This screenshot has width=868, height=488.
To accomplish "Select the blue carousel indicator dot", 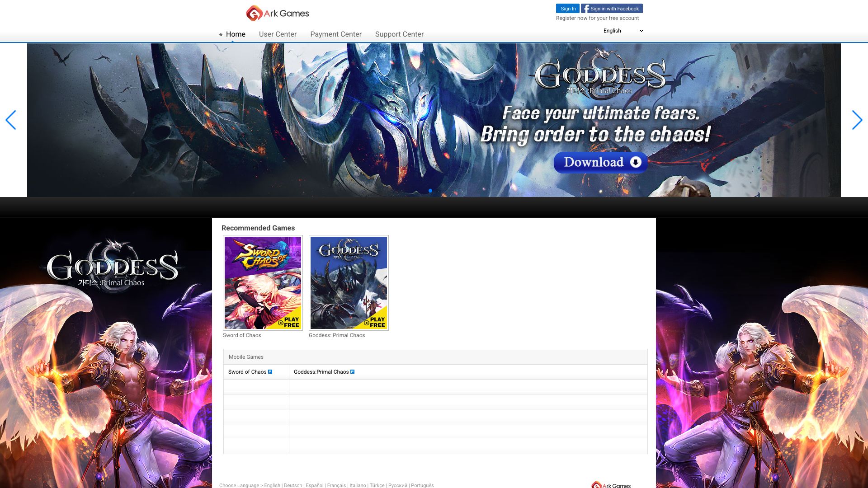I will [x=430, y=191].
